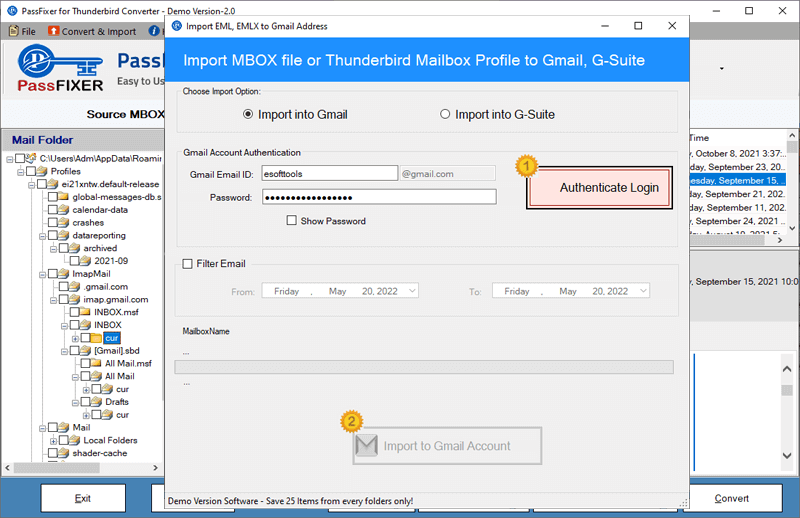Select ei21xntw.default-release tree item
The image size is (800, 518).
point(110,184)
